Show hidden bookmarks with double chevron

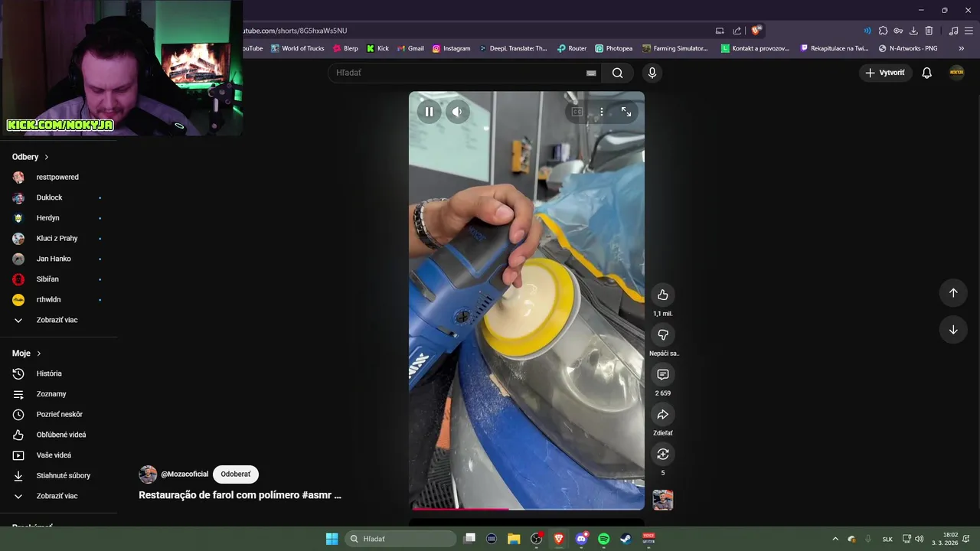[961, 48]
